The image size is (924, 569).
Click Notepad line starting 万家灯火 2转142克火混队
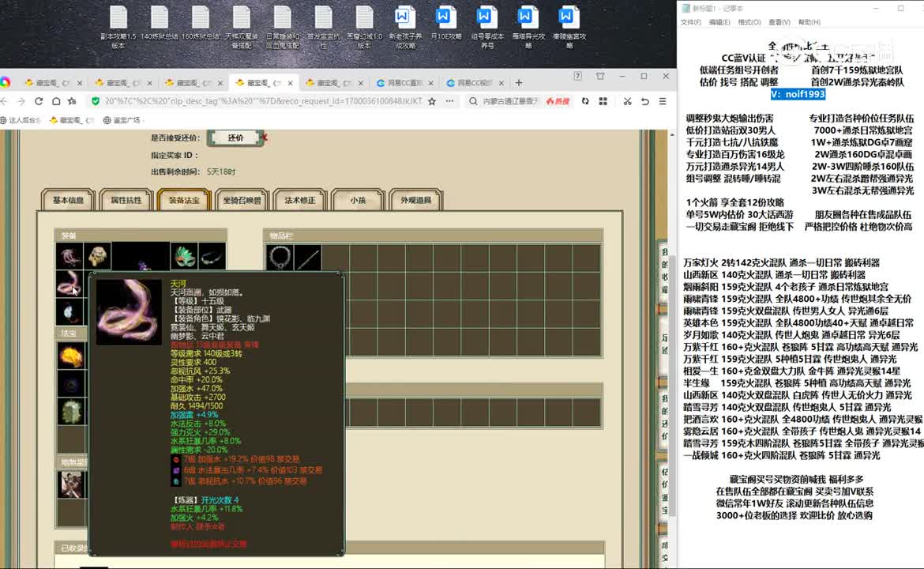(781, 262)
